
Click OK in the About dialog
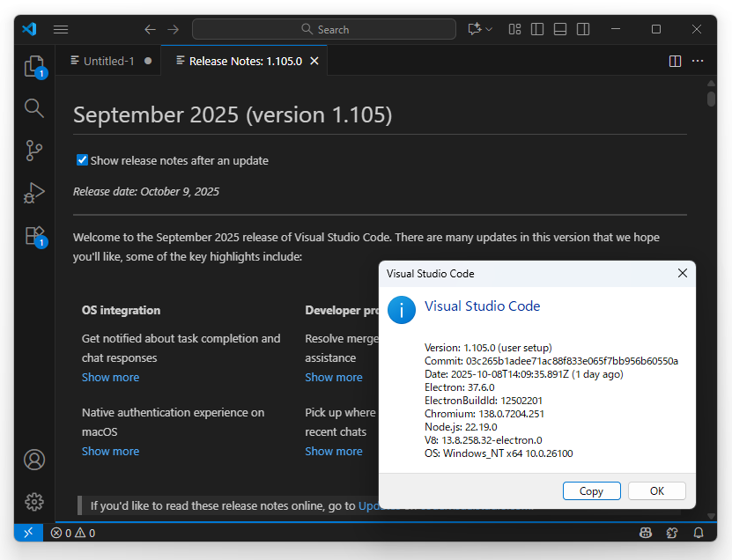tap(656, 490)
